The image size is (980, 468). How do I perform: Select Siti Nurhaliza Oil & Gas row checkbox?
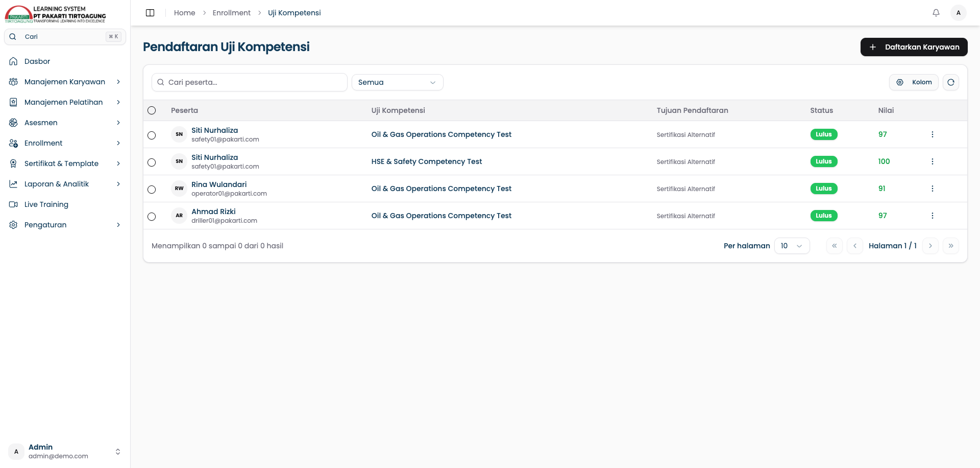[x=152, y=135]
